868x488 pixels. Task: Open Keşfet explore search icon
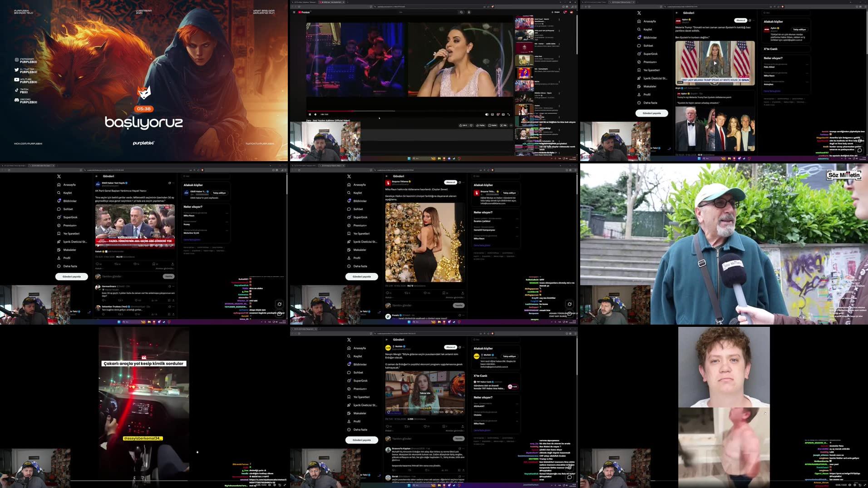coord(640,29)
